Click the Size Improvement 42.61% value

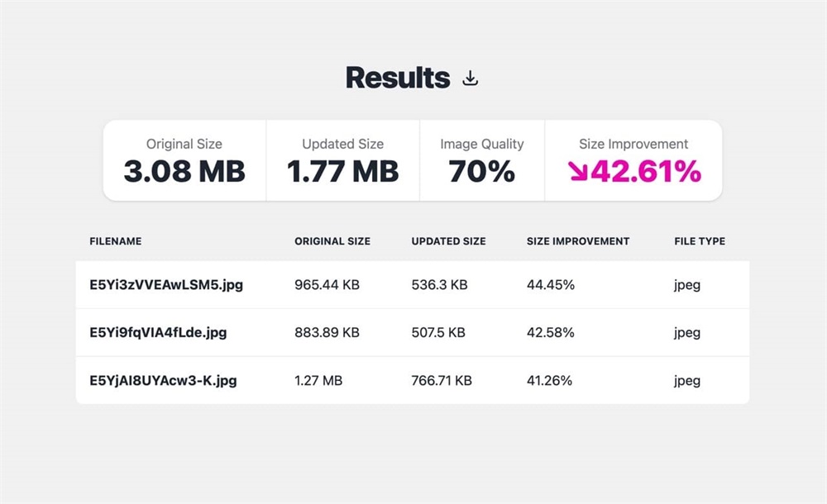[x=635, y=171]
